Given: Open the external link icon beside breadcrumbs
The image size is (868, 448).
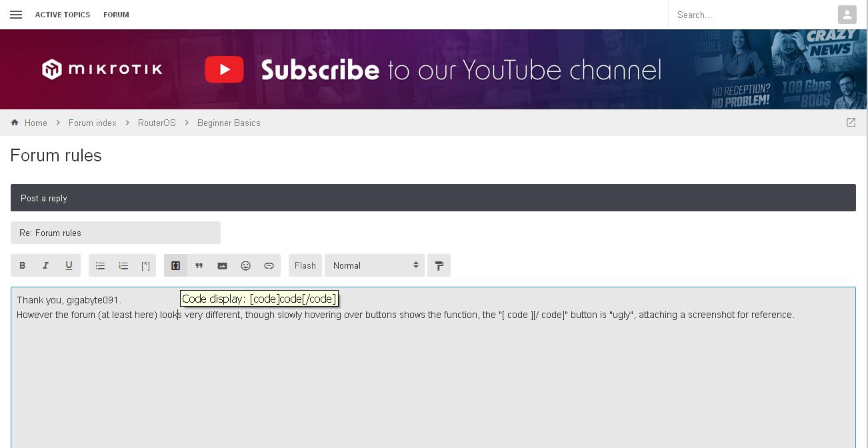Looking at the screenshot, I should click(x=851, y=123).
